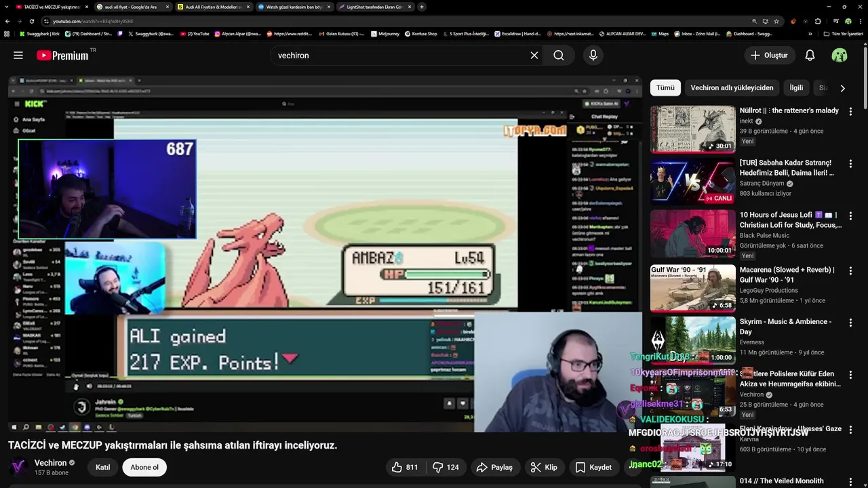Open Skyrim Music & Ambience title
This screenshot has width=868, height=488.
[x=785, y=327]
